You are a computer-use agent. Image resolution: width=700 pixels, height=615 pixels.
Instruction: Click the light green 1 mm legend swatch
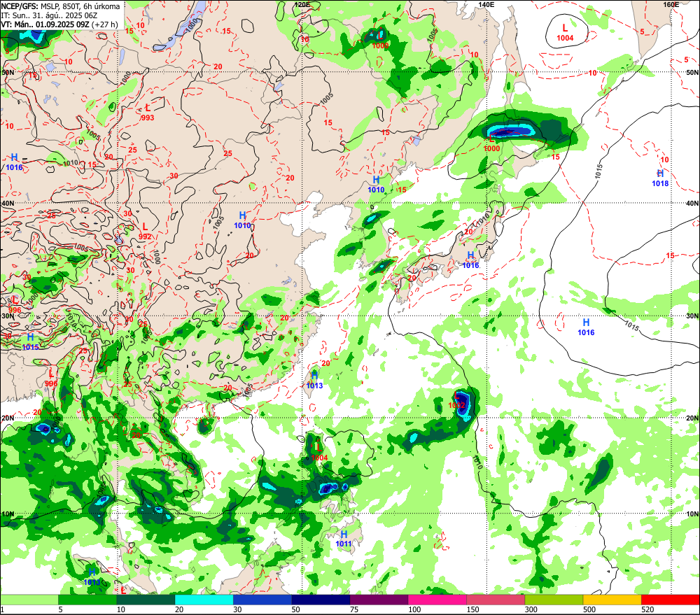29,600
